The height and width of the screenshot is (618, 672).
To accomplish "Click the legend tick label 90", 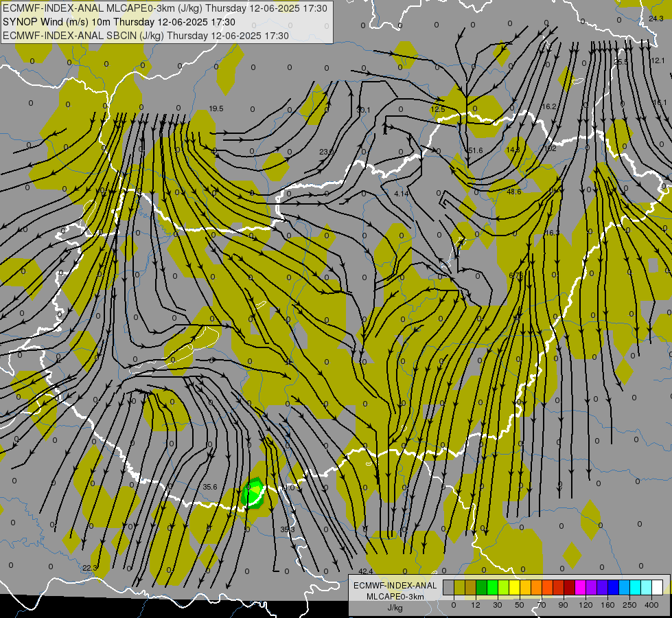I will (x=564, y=605).
